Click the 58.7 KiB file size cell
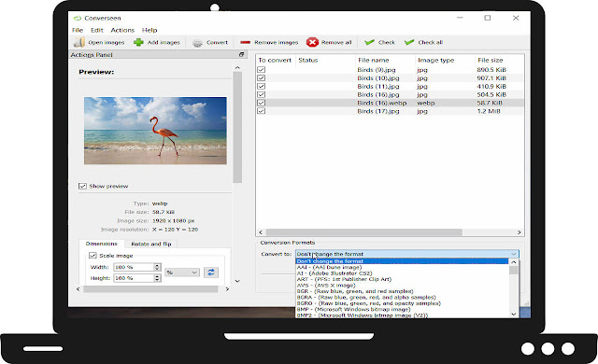 coord(490,103)
